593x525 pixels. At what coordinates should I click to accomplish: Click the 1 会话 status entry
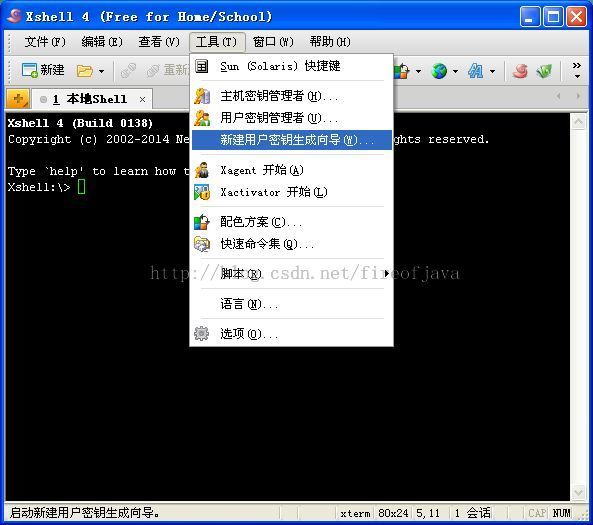tap(473, 513)
